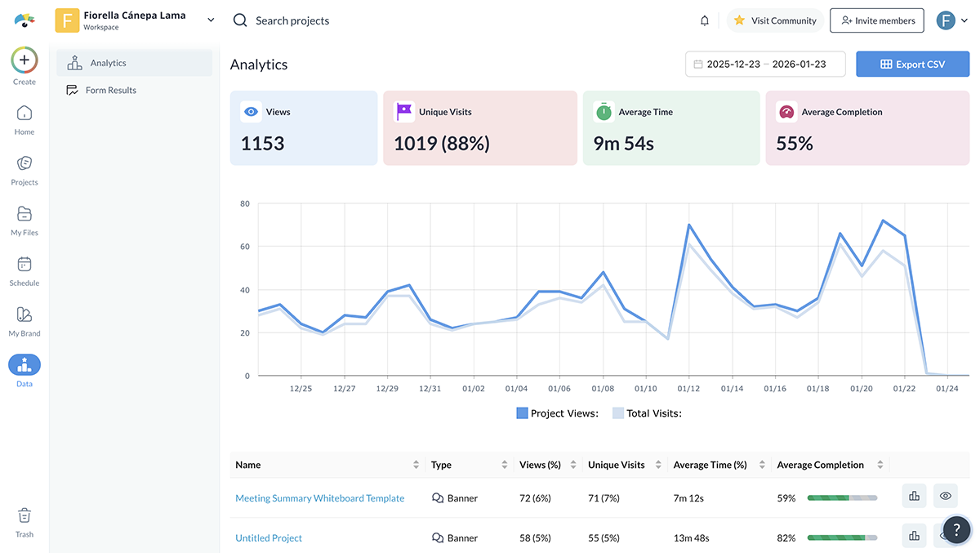Viewport: 980px width, 553px height.
Task: Toggle the Project Views legend
Action: click(x=558, y=413)
